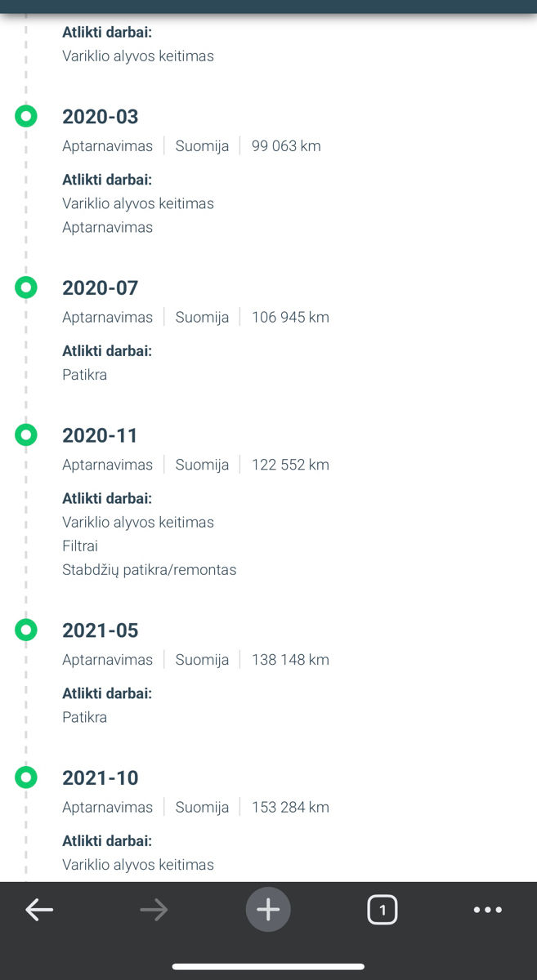Click the 2021-05 timeline marker
This screenshot has width=537, height=980.
(x=26, y=630)
